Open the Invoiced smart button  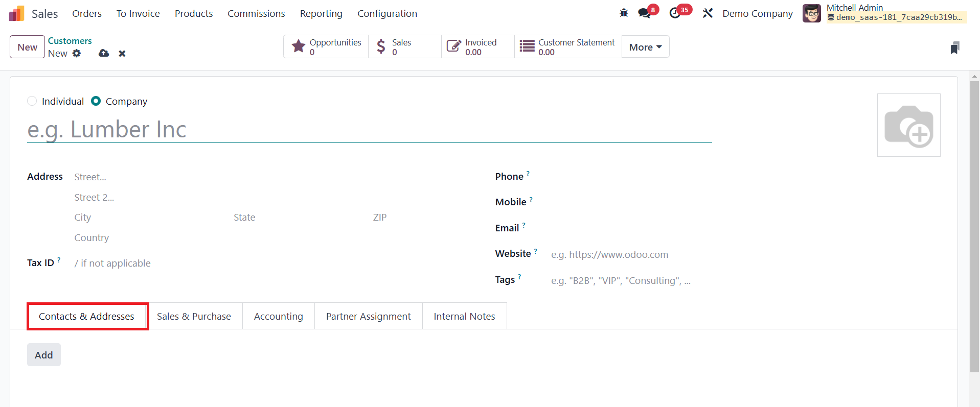478,47
